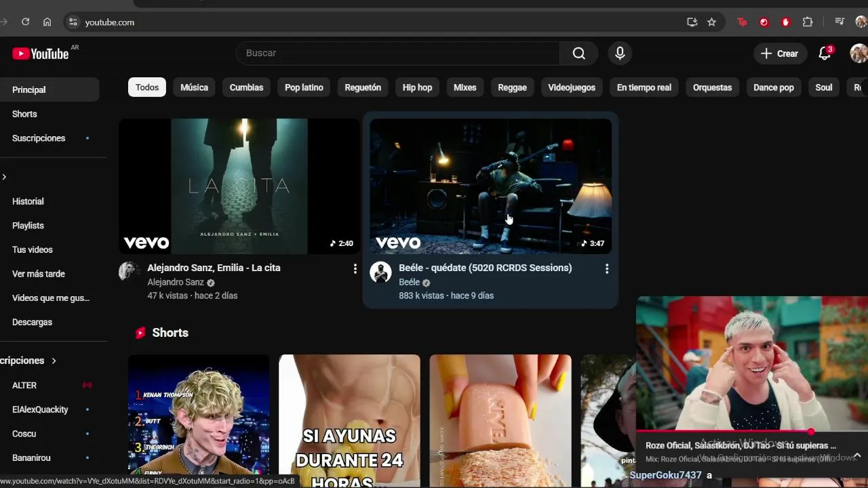Select the Dance pop filter chip

[774, 87]
